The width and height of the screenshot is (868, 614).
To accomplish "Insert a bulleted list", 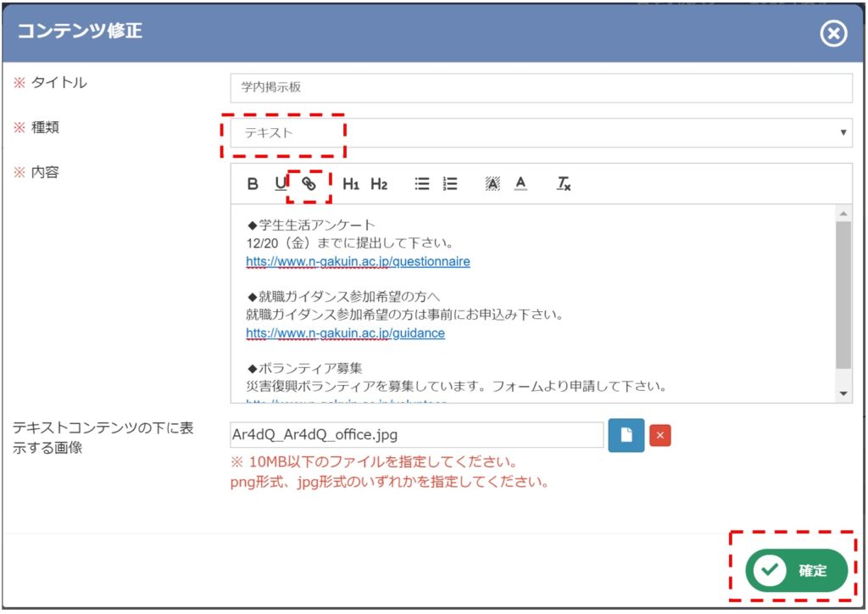I will click(x=422, y=184).
